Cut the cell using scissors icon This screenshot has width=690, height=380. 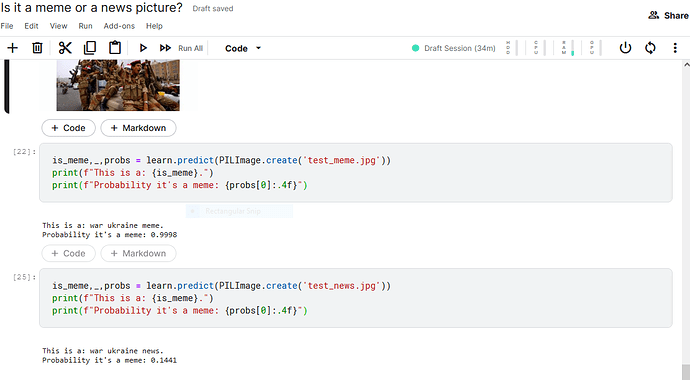[65, 48]
